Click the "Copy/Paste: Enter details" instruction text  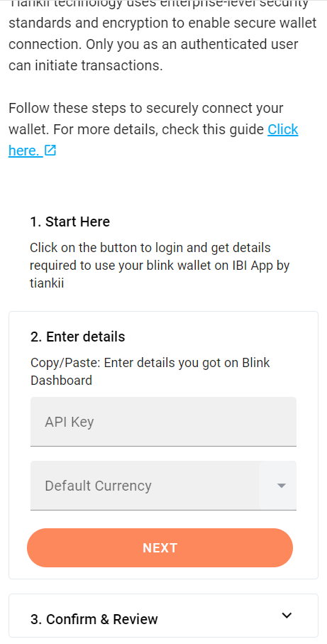150,371
